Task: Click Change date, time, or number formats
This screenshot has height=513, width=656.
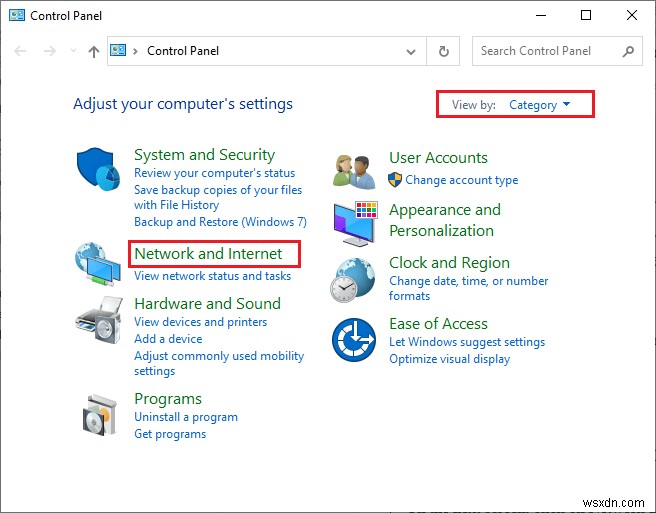Action: click(x=469, y=288)
